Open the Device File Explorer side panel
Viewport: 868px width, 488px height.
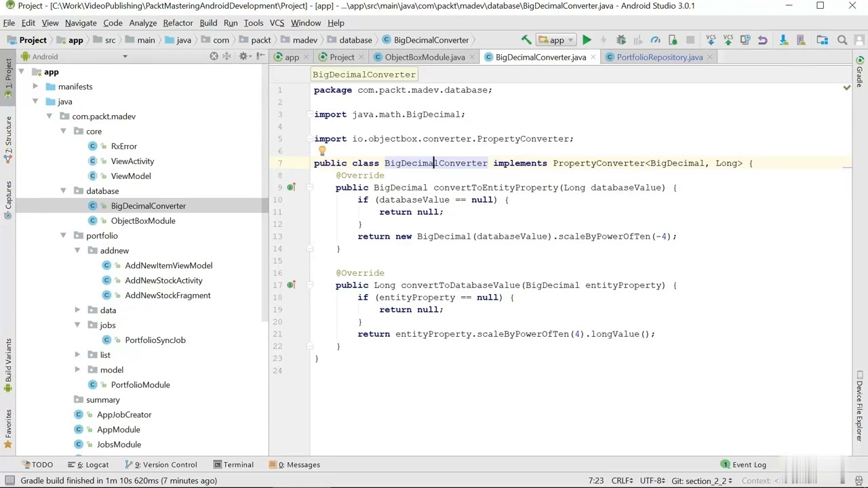860,406
